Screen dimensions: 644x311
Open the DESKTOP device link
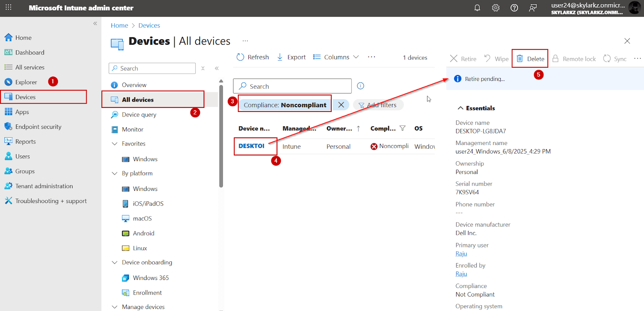(252, 146)
